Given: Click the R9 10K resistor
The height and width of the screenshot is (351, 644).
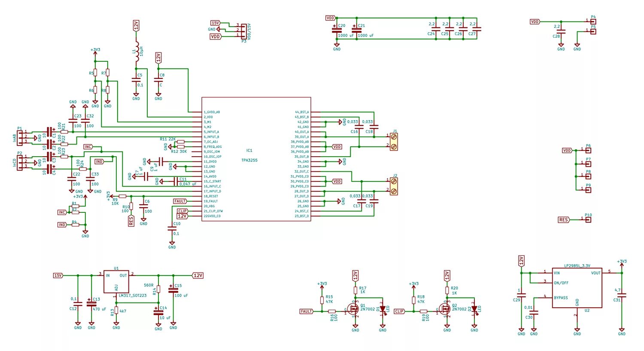Looking at the screenshot, I should 122,196.
